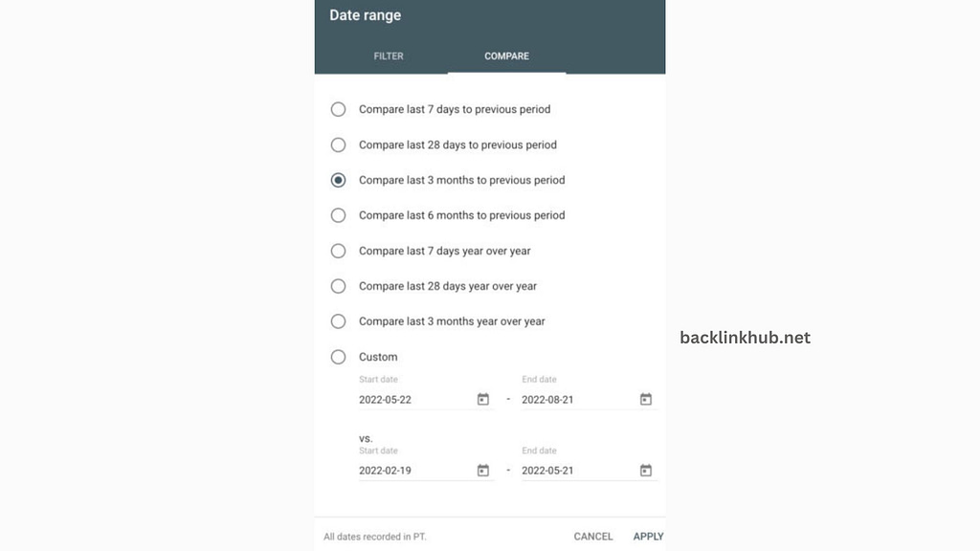
Task: Select compare last 7 days to previous period
Action: (x=338, y=109)
